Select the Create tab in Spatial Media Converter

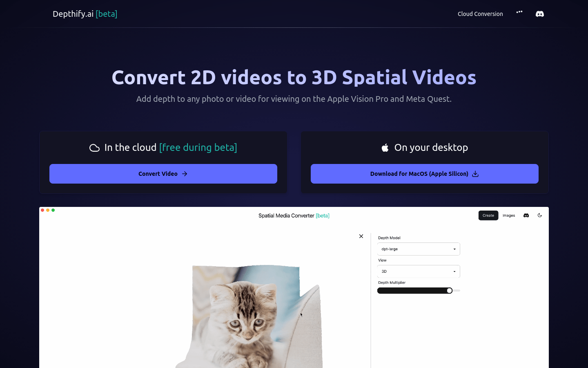click(x=488, y=215)
